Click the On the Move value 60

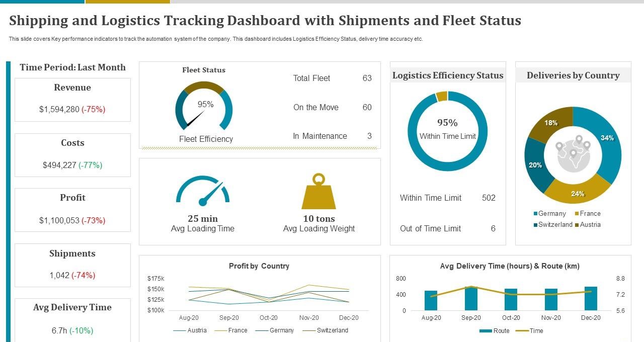point(367,107)
